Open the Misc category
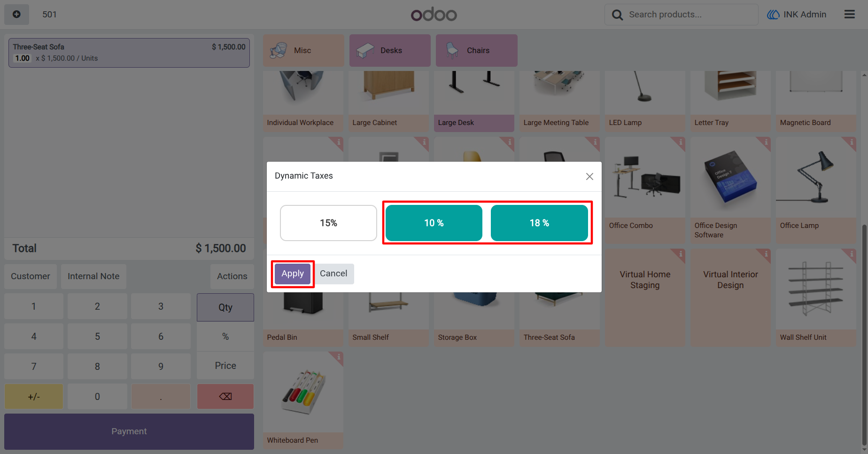Viewport: 868px width, 454px height. (303, 50)
